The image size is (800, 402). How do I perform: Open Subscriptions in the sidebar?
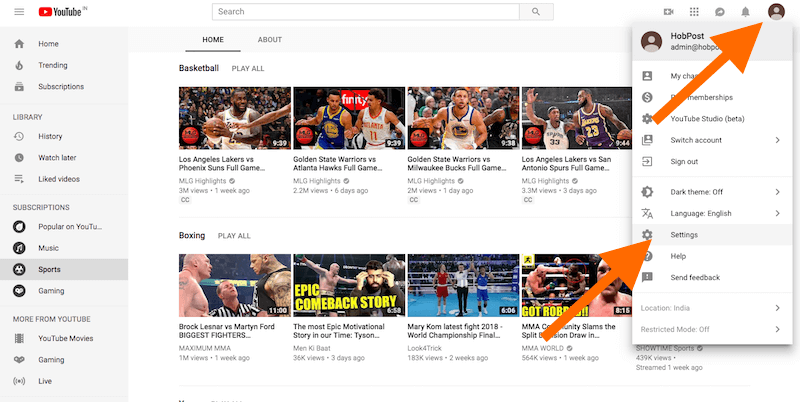tap(64, 87)
